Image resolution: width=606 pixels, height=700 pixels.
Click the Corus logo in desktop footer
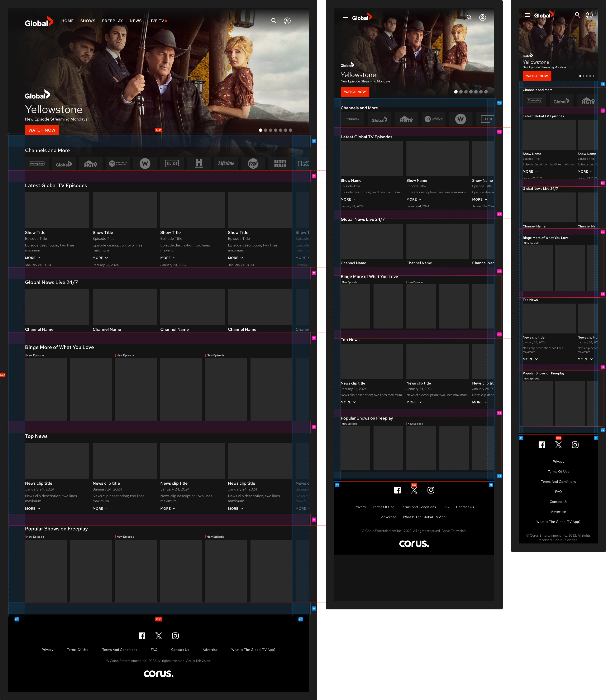pos(159,674)
